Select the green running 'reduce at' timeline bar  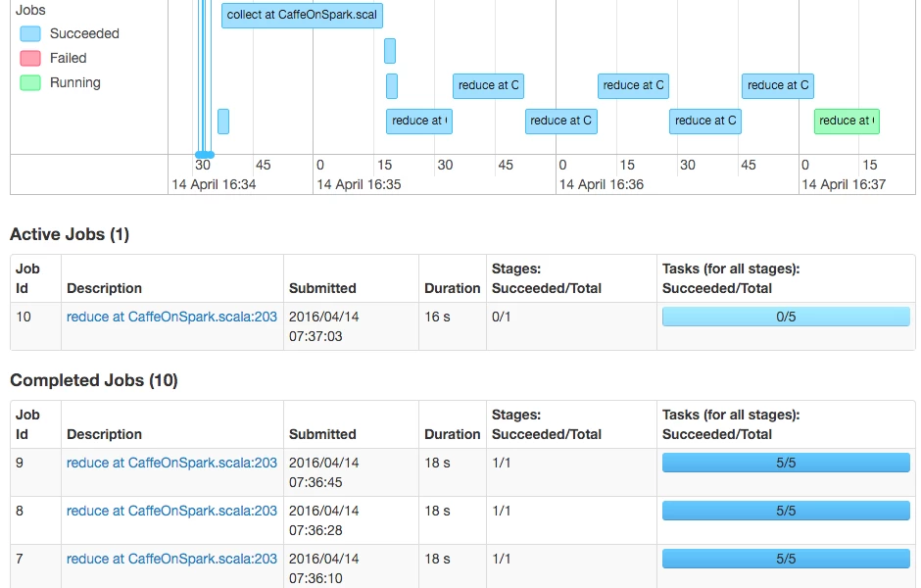point(847,121)
